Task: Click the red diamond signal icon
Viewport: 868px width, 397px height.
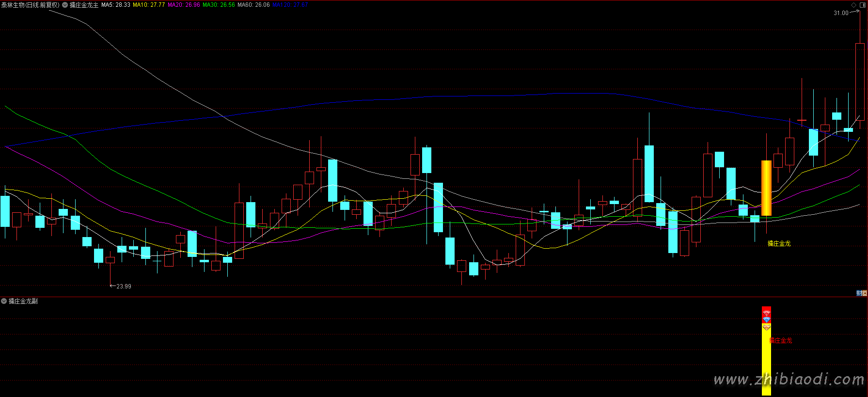Action: click(x=766, y=314)
